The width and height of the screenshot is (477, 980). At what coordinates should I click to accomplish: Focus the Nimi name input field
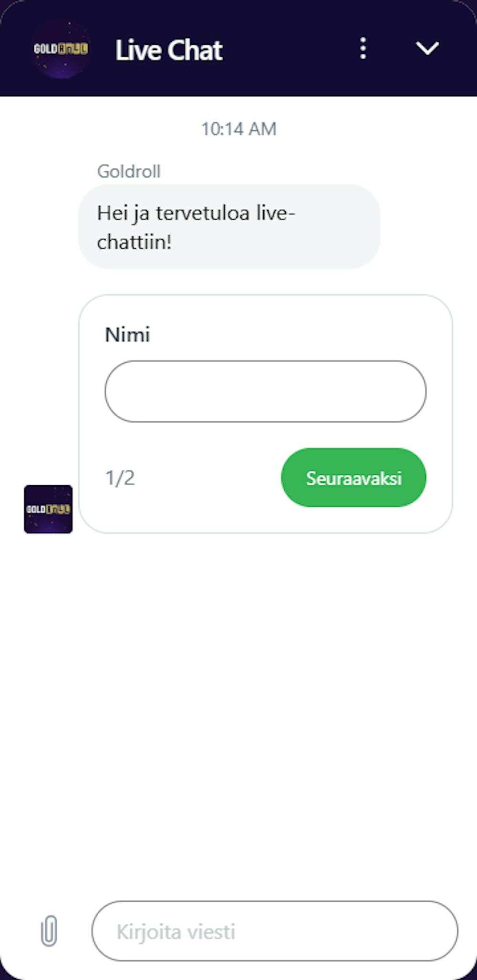point(265,391)
